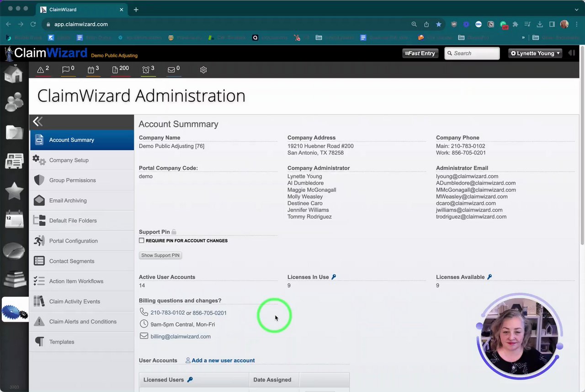Screen dimensions: 585x392
Task: Click the key icon beside Licenses In Use
Action: click(334, 277)
